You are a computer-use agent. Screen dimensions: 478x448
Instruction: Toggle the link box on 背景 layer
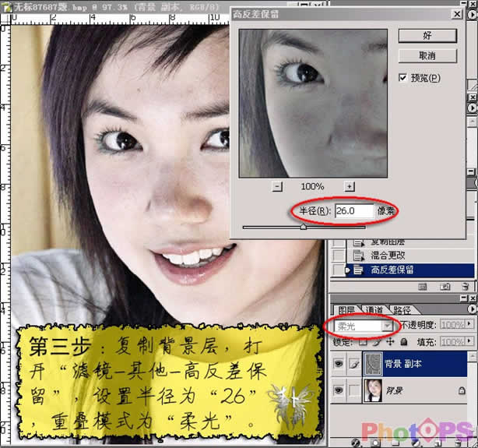(354, 390)
